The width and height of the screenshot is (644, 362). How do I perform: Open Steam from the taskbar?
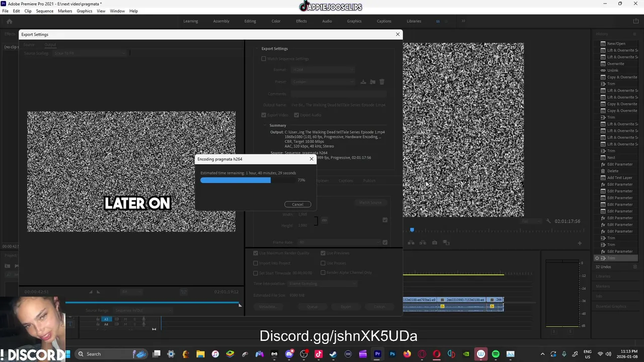[x=333, y=354]
